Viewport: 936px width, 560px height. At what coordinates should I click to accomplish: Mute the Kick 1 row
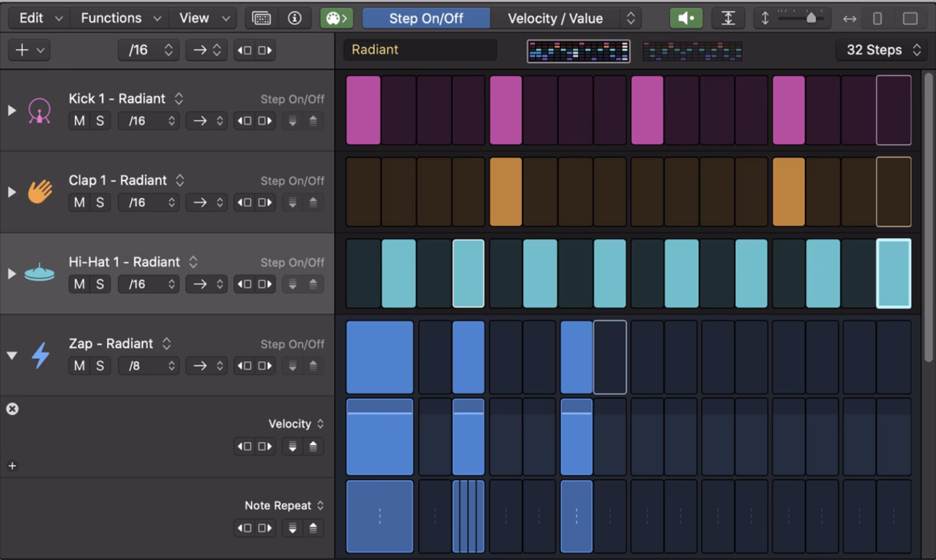click(80, 121)
